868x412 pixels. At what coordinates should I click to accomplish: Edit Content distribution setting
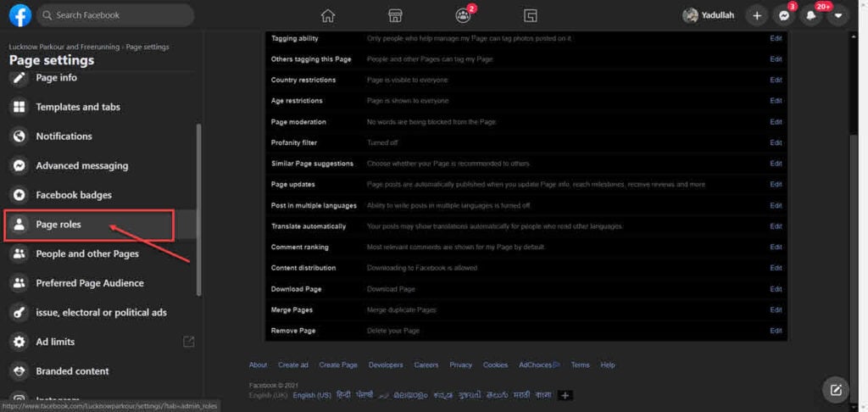(x=776, y=268)
